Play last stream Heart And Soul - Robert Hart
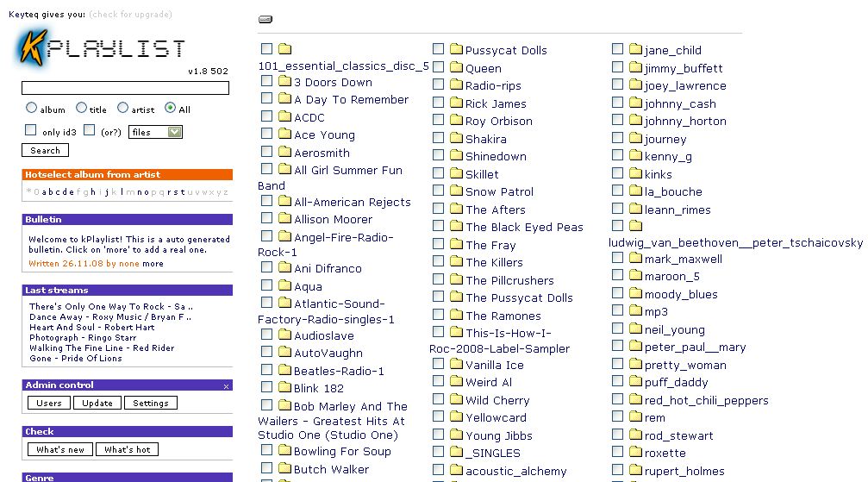The height and width of the screenshot is (482, 868). pyautogui.click(x=92, y=328)
